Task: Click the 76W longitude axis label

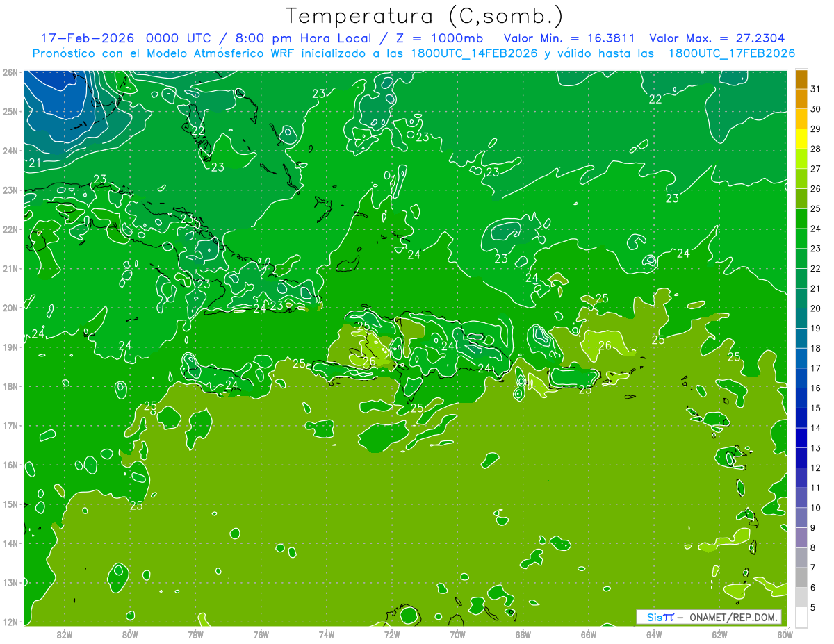Action: pos(261,634)
